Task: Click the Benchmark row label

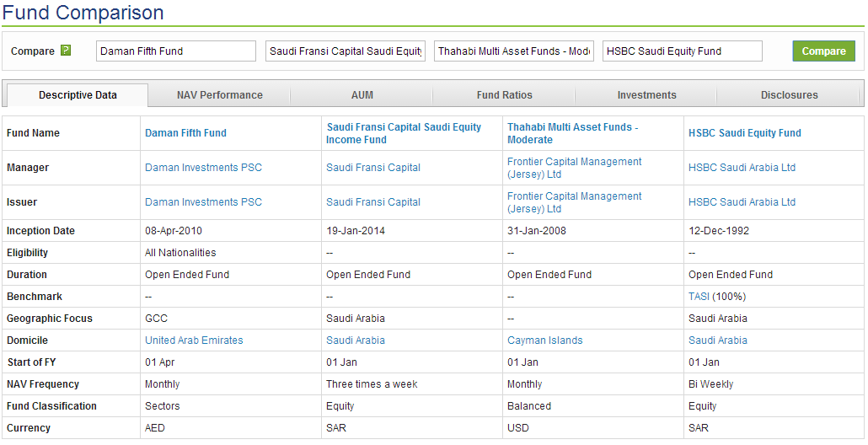Action: [35, 297]
